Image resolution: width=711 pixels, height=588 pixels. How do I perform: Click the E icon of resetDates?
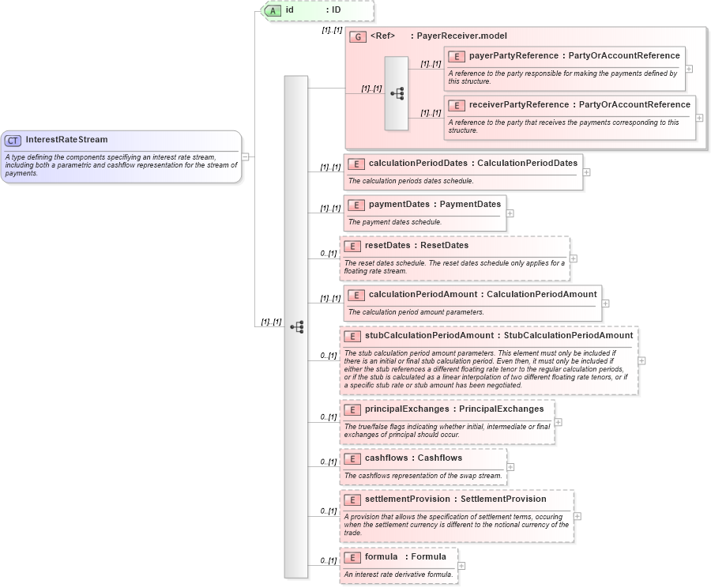[x=353, y=246]
